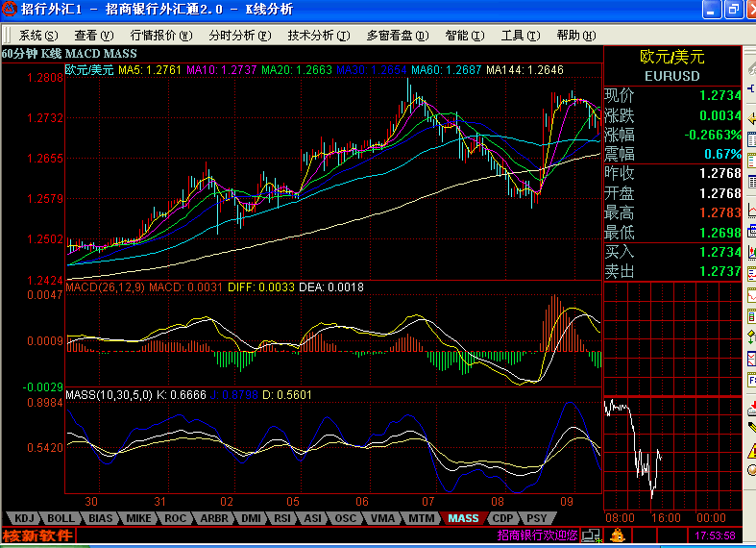Click the 最高 value 1.2783
This screenshot has height=548, width=756.
[719, 212]
